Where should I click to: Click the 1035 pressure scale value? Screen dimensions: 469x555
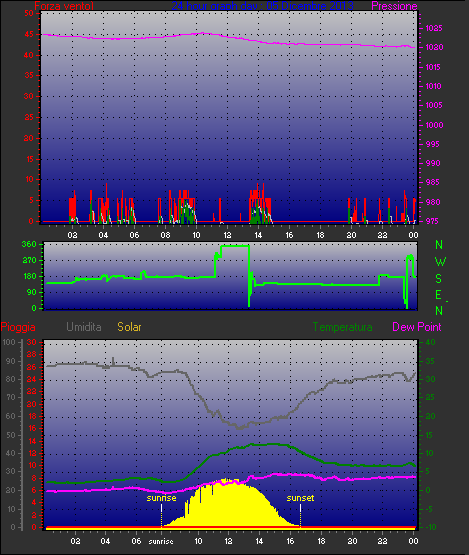[x=434, y=28]
